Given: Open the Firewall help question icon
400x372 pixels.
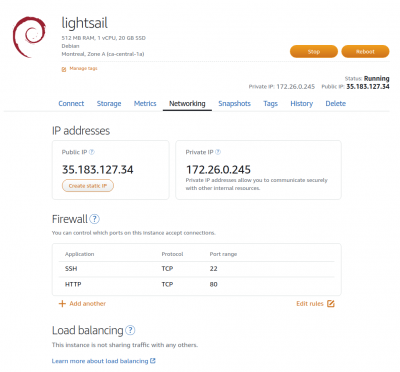Looking at the screenshot, I should pyautogui.click(x=95, y=219).
